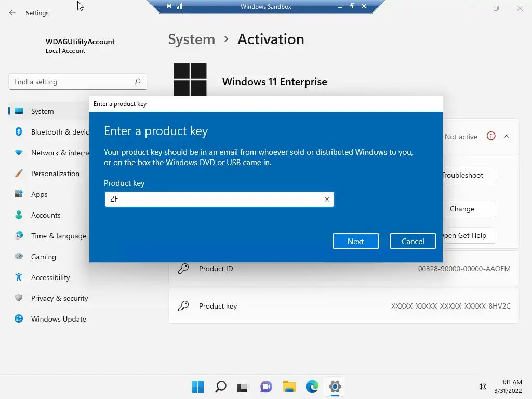Open Task View on the taskbar
The image size is (532, 399).
[242, 387]
